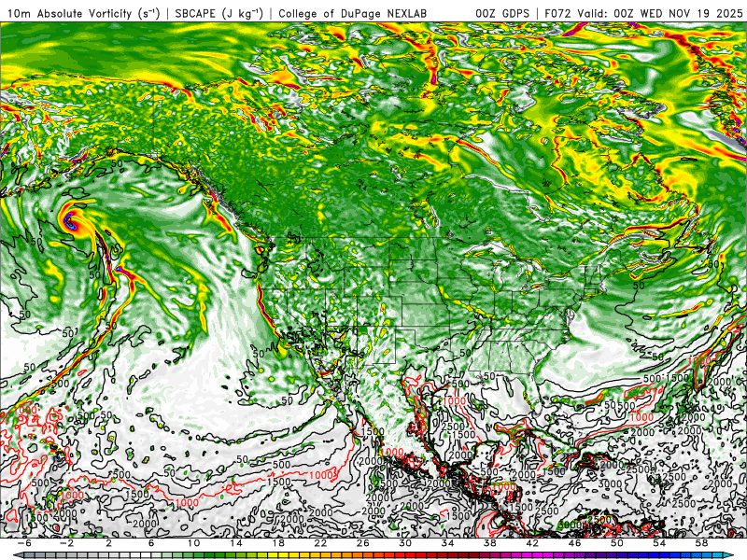The height and width of the screenshot is (560, 747).
Task: Click the 30 value on the color scale
Action: (x=405, y=543)
